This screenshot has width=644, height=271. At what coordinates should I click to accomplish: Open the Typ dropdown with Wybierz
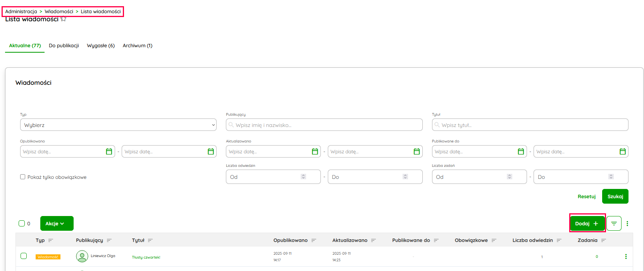[118, 125]
